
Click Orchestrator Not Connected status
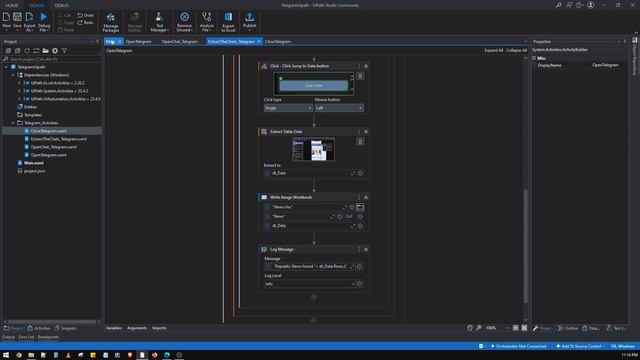pos(518,346)
